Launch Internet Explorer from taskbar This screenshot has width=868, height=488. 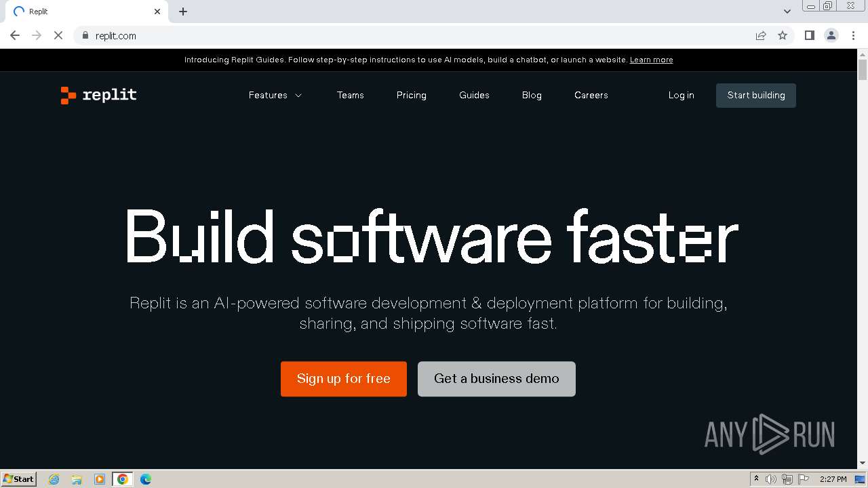[54, 479]
